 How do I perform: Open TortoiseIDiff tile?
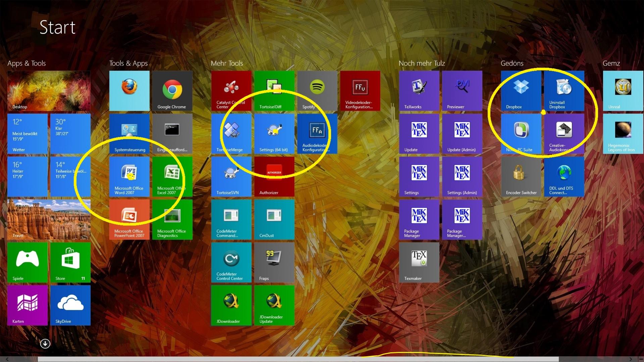274,91
